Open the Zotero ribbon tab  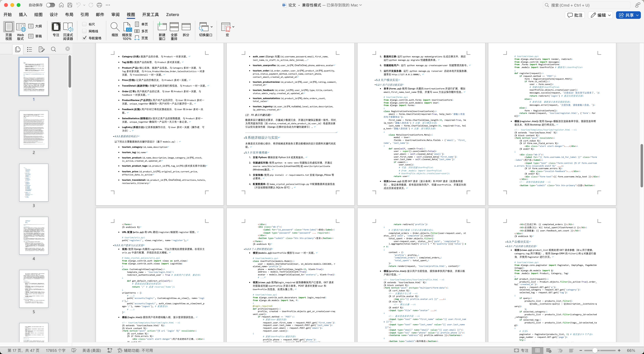[x=172, y=14]
